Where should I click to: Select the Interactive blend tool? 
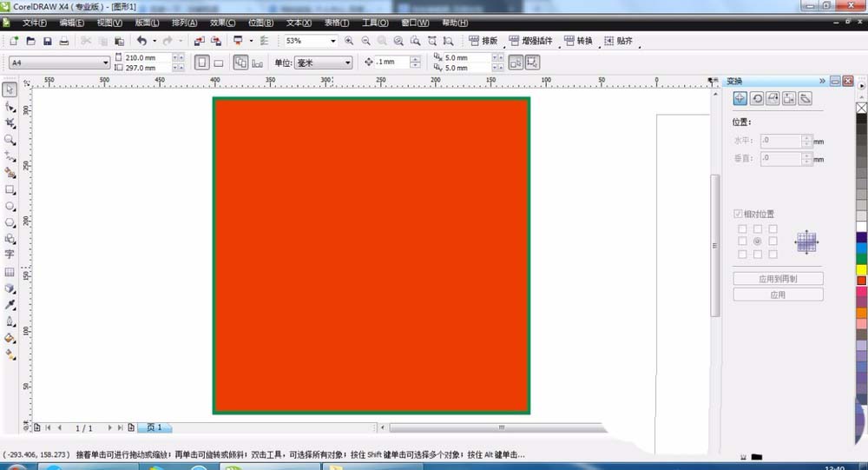10,288
